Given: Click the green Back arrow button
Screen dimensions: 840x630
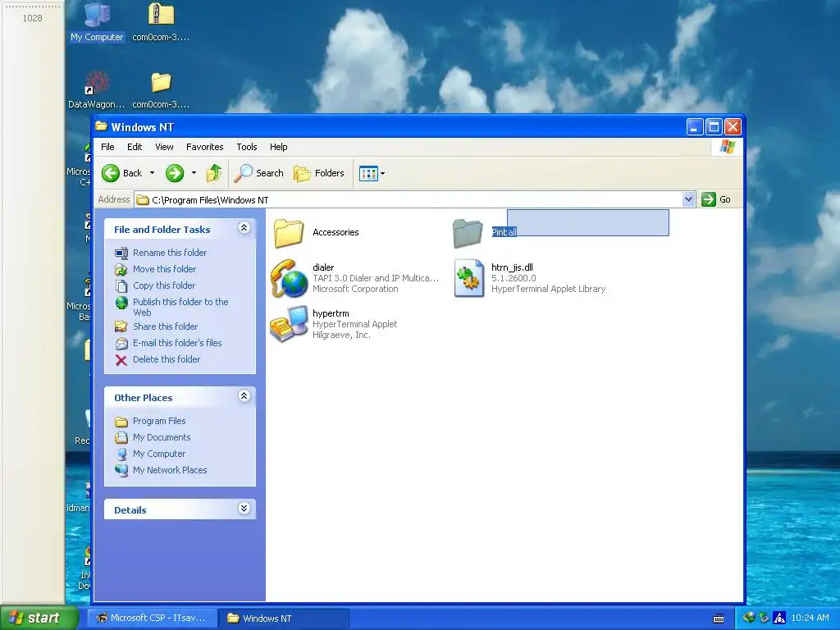Looking at the screenshot, I should pos(111,173).
